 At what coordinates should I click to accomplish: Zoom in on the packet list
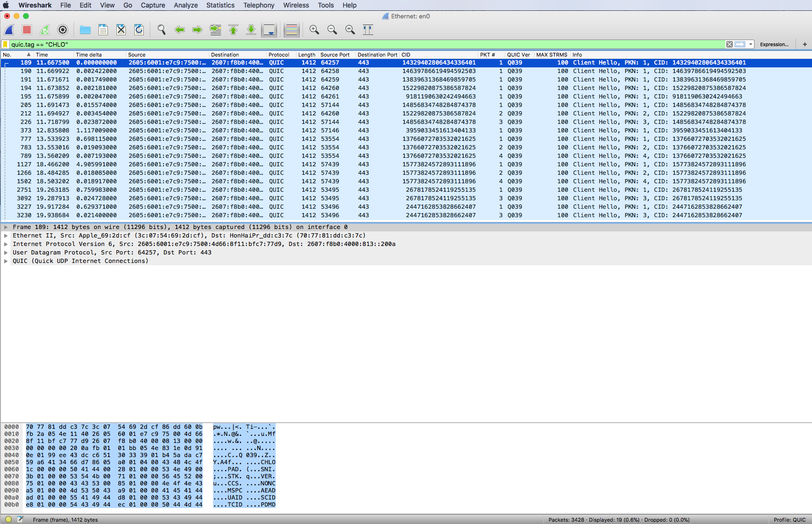314,30
